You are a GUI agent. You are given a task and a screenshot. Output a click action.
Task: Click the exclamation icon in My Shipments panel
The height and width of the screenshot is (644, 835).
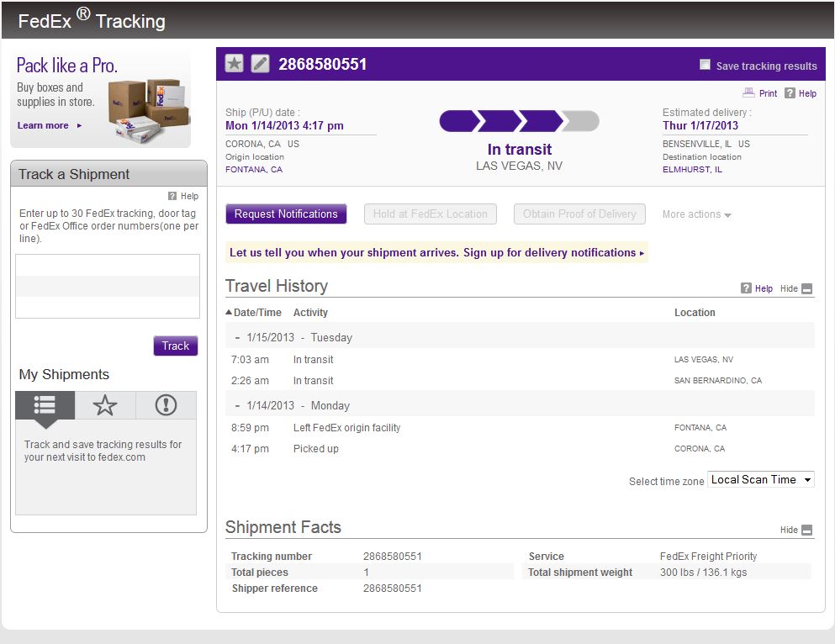coord(165,406)
